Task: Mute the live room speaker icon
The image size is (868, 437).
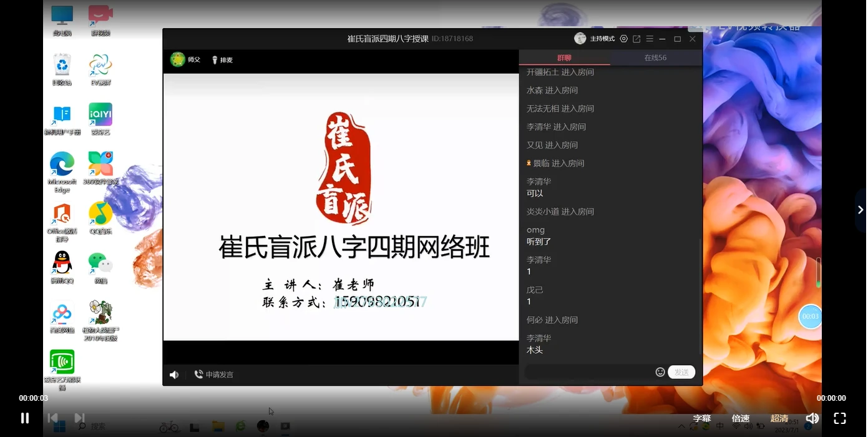Action: pos(174,375)
